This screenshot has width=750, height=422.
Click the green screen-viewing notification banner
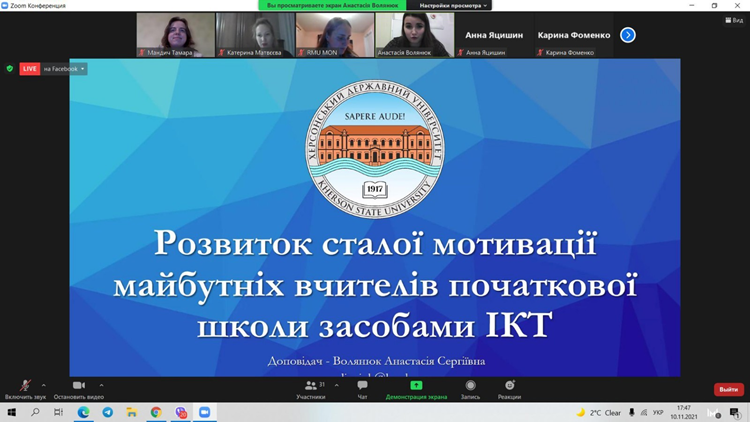pyautogui.click(x=332, y=5)
